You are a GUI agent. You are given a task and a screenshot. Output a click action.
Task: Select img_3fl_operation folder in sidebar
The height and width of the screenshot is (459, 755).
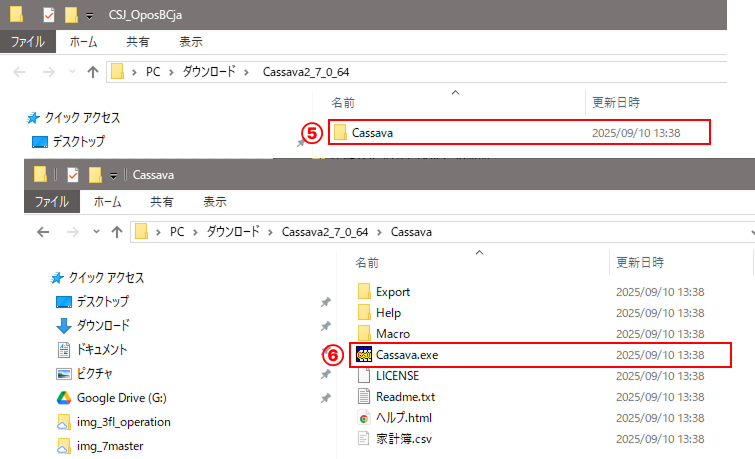click(123, 422)
